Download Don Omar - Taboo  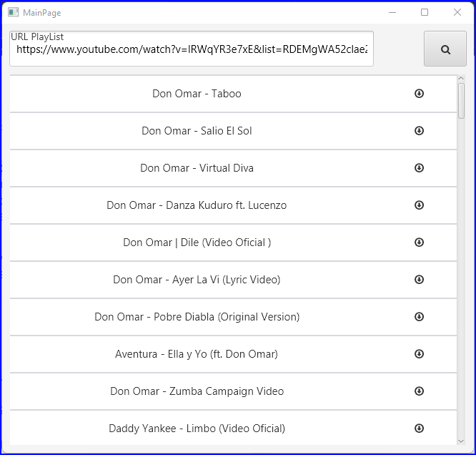pos(419,94)
